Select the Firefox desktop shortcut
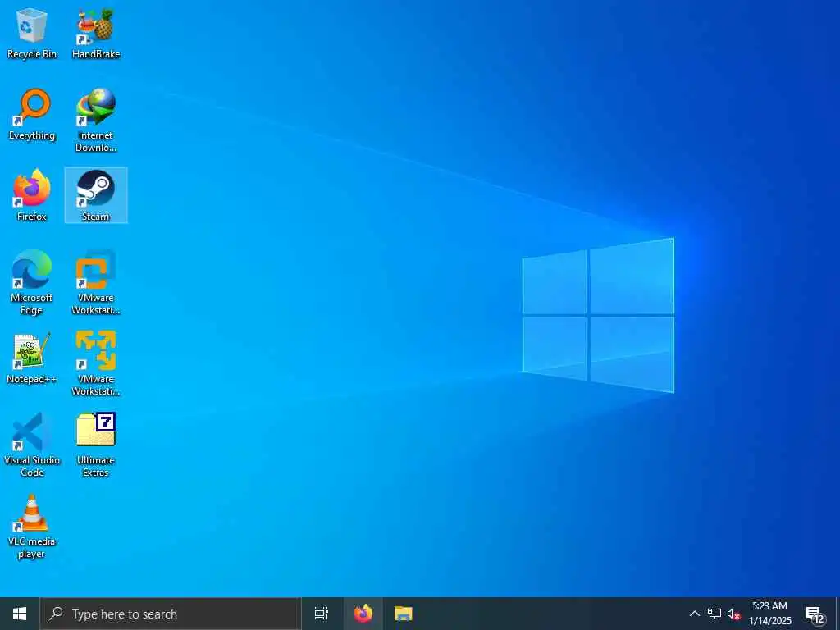The width and height of the screenshot is (840, 630). pos(32,195)
